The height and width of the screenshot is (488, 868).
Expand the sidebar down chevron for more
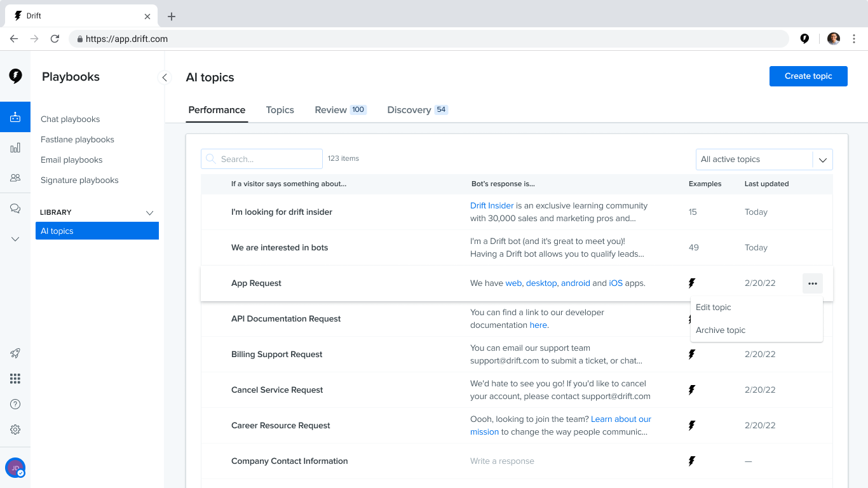point(15,239)
